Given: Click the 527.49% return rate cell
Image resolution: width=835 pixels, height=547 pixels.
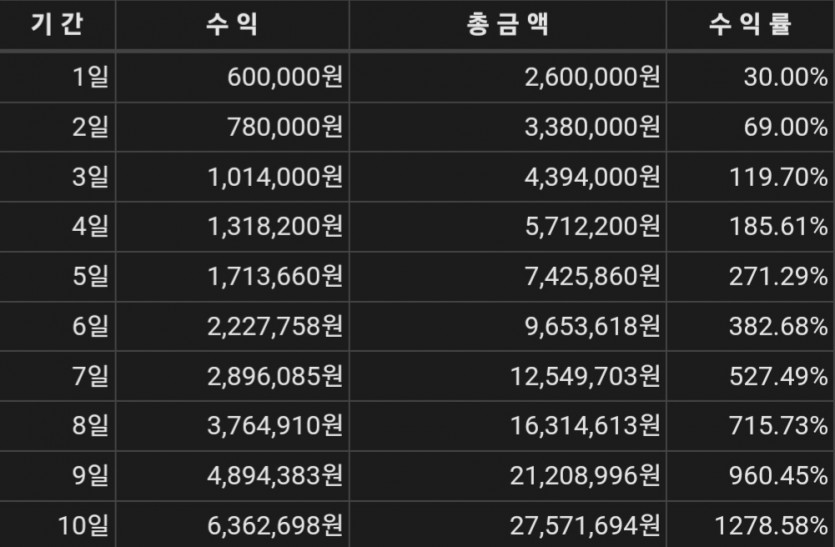Looking at the screenshot, I should click(776, 376).
